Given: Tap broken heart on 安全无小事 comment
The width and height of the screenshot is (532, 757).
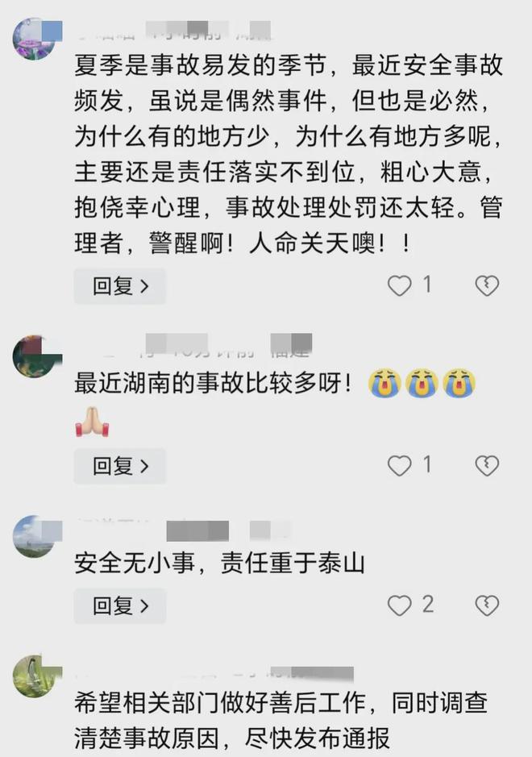Looking at the screenshot, I should click(x=487, y=605).
